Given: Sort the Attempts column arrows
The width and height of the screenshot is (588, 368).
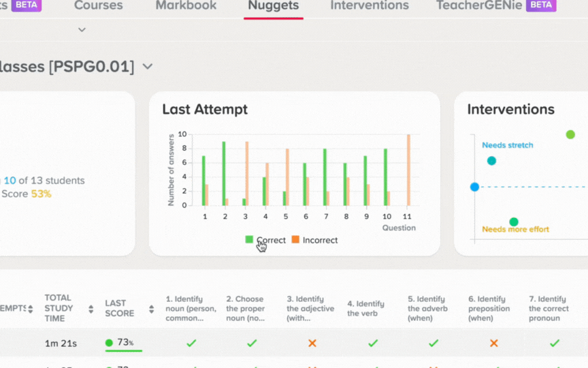Looking at the screenshot, I should click(x=31, y=309).
